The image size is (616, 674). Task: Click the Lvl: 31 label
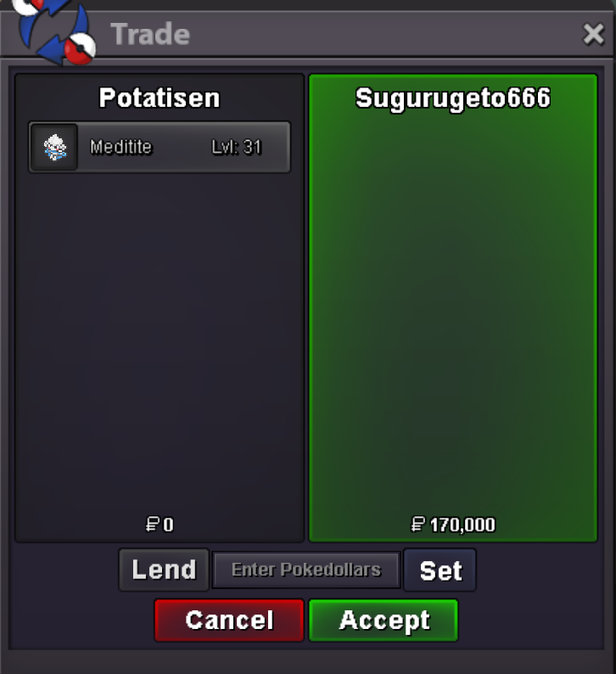[x=236, y=147]
